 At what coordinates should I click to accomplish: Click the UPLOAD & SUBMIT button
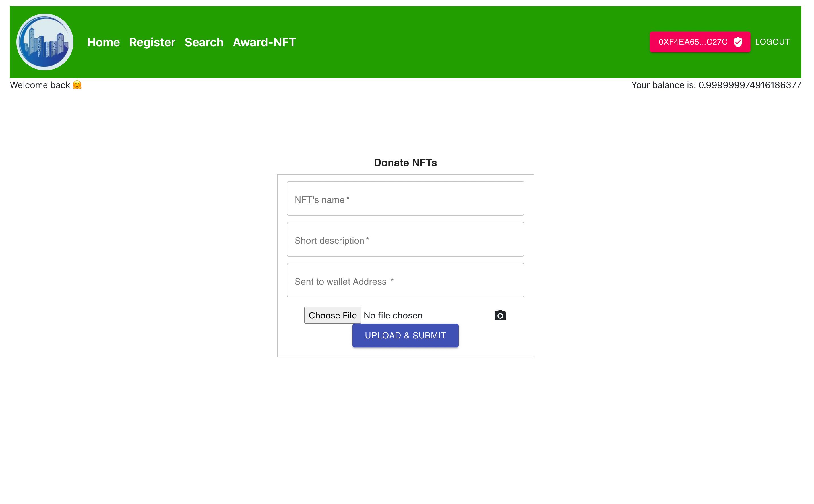[405, 335]
